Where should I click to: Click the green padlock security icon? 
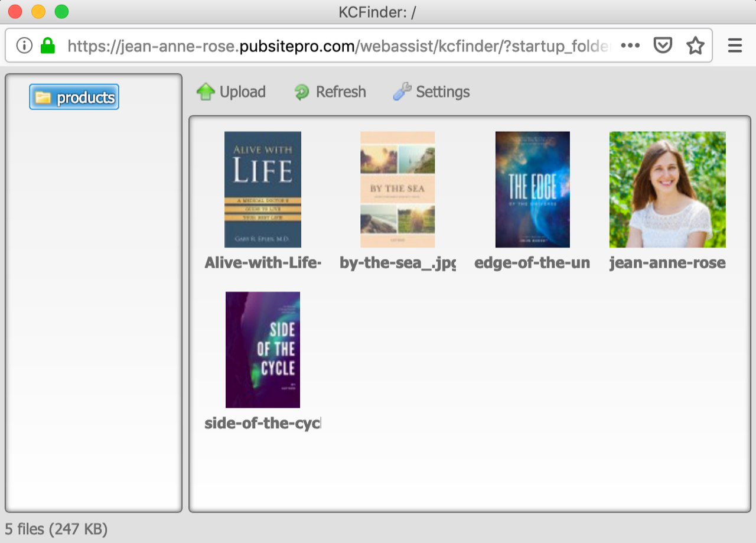pyautogui.click(x=48, y=45)
